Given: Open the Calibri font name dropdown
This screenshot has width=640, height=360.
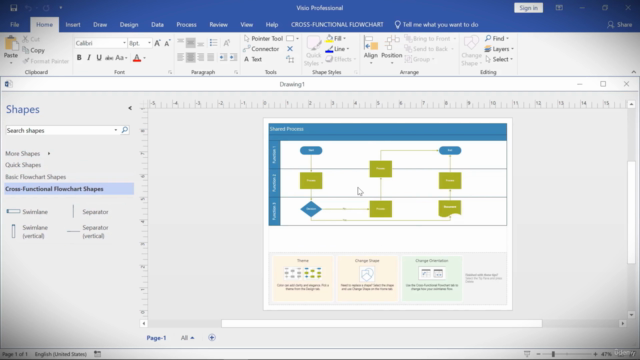Looking at the screenshot, I should click(124, 43).
